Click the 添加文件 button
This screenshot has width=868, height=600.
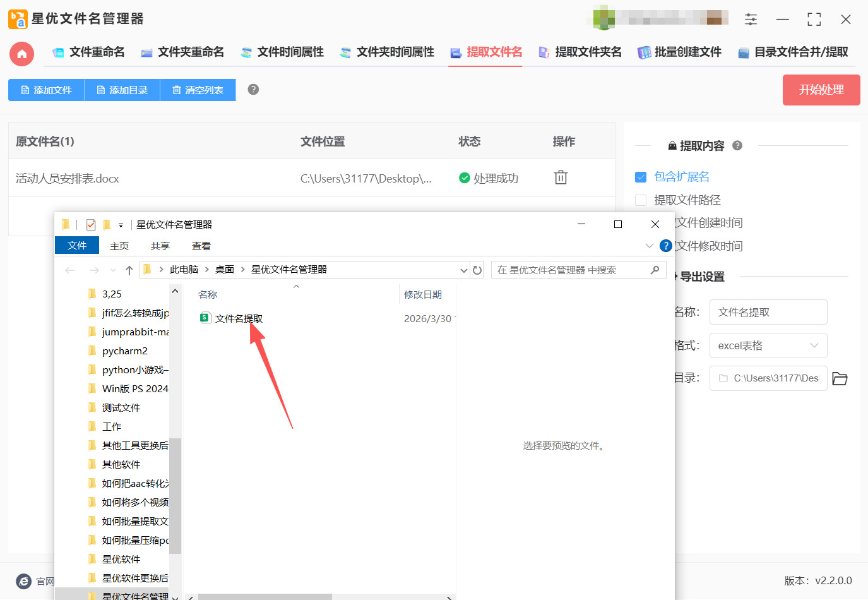click(x=46, y=90)
